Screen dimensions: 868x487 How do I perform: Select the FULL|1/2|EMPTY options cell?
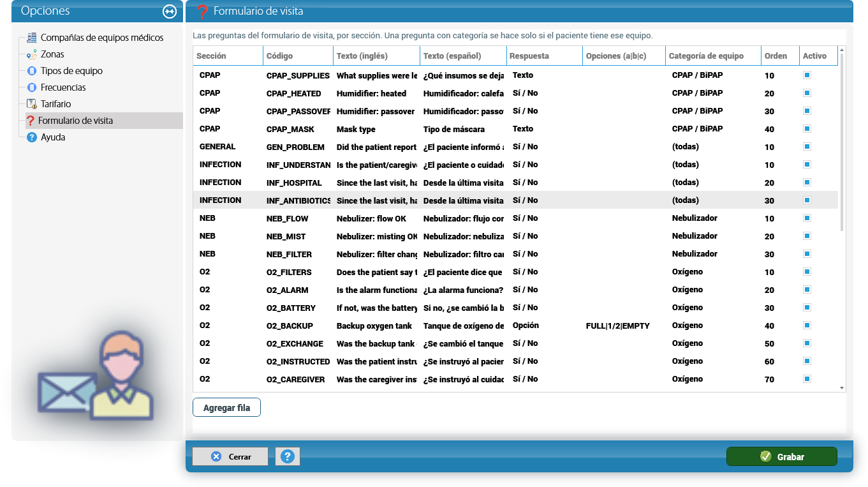pos(624,326)
